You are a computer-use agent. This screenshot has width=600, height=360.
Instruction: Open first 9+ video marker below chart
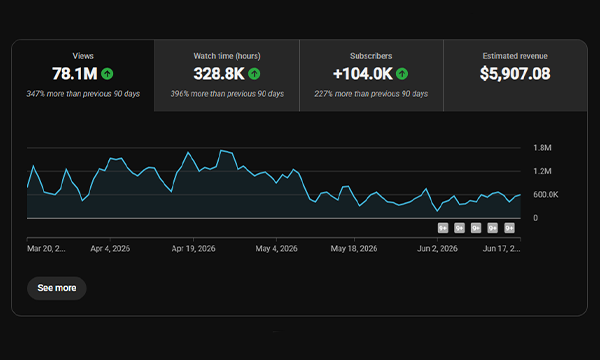pyautogui.click(x=443, y=228)
